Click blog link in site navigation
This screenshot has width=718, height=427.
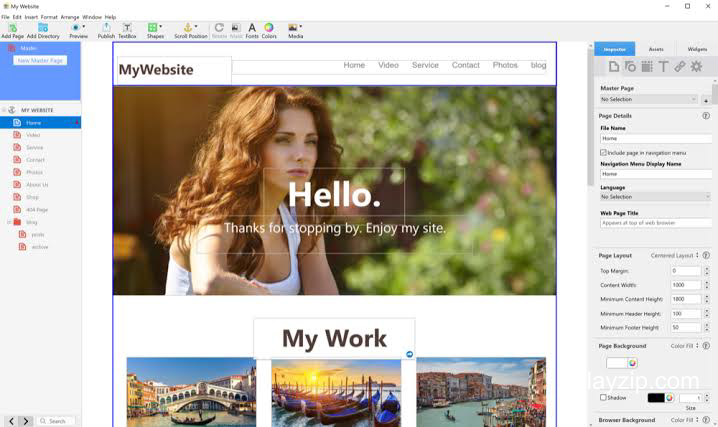tap(538, 65)
